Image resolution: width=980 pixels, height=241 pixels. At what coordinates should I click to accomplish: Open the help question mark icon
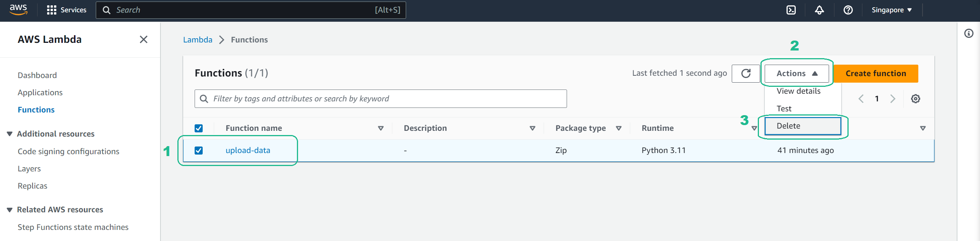click(x=848, y=10)
